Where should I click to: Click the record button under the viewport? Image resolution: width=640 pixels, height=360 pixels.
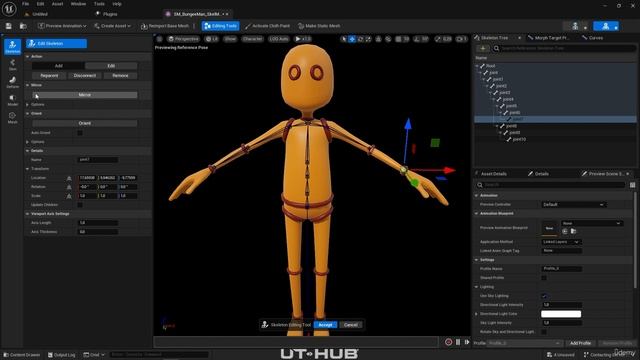448,342
